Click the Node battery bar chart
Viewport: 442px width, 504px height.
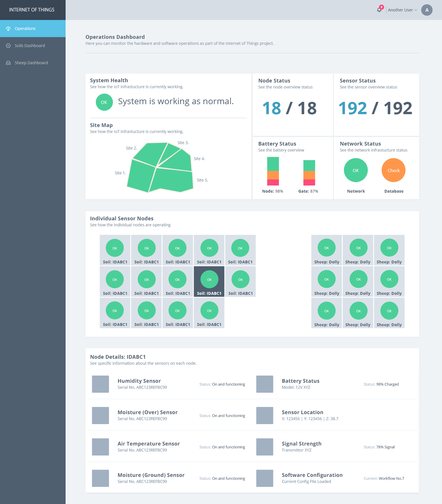tap(273, 171)
